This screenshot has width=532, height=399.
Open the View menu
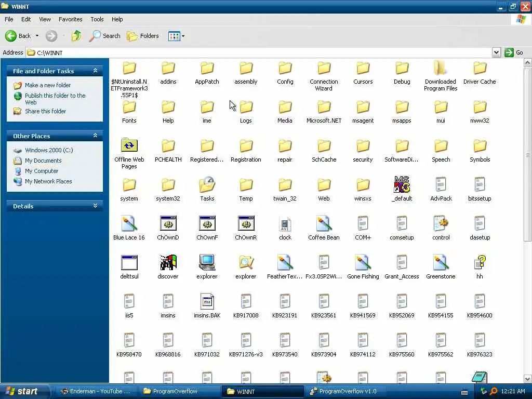45,19
